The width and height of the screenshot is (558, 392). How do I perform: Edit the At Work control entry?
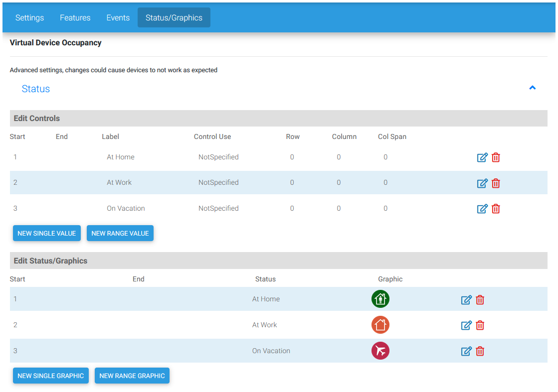tap(482, 183)
